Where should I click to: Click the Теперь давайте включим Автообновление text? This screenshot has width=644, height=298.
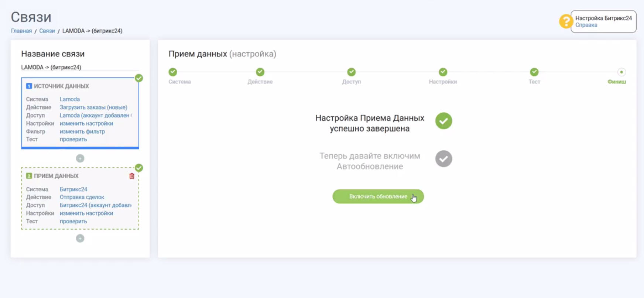click(x=370, y=161)
